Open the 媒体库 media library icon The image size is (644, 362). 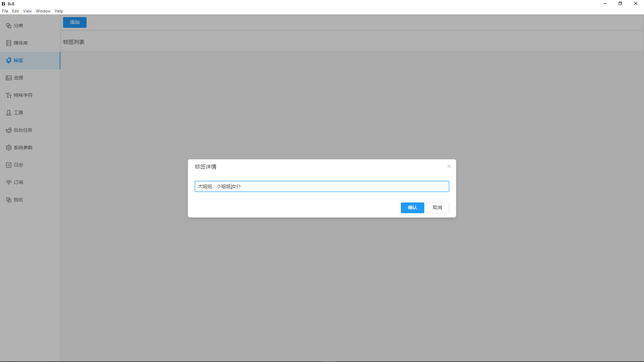tap(9, 43)
